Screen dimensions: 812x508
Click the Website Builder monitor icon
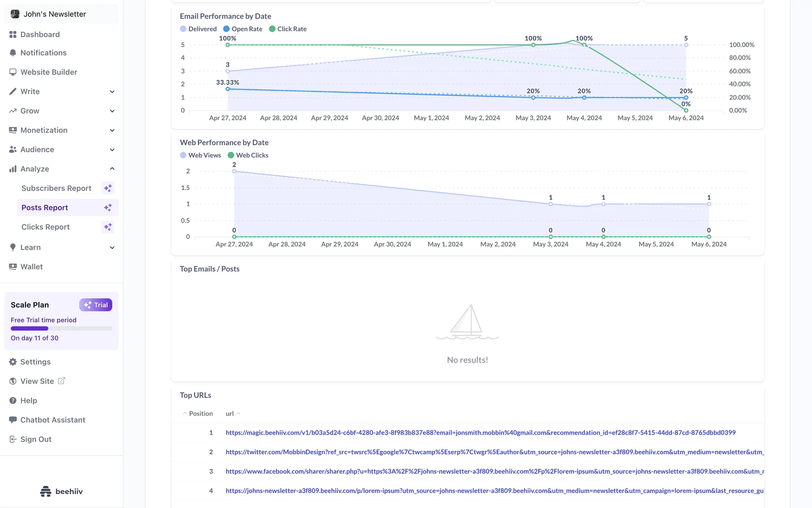[13, 72]
